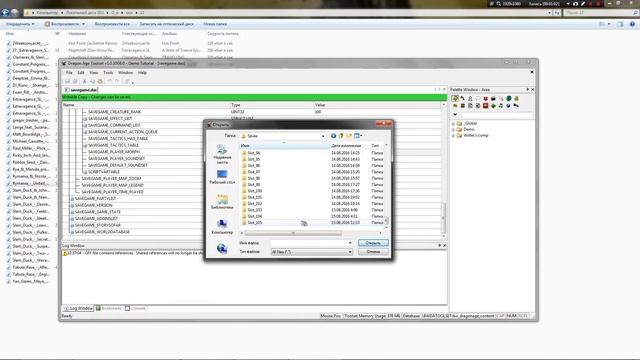This screenshot has width=640, height=360.
Task: Sort by date modified column in Open dialog
Action: pos(349,146)
